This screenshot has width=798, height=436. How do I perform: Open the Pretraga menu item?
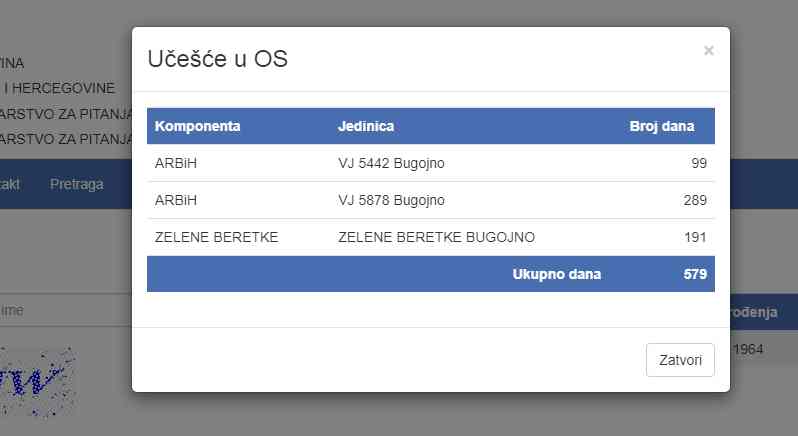(x=76, y=184)
